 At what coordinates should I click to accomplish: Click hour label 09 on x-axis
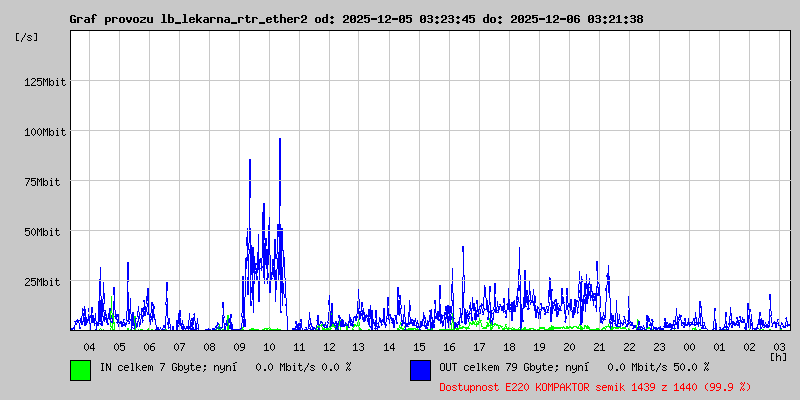[x=239, y=347]
